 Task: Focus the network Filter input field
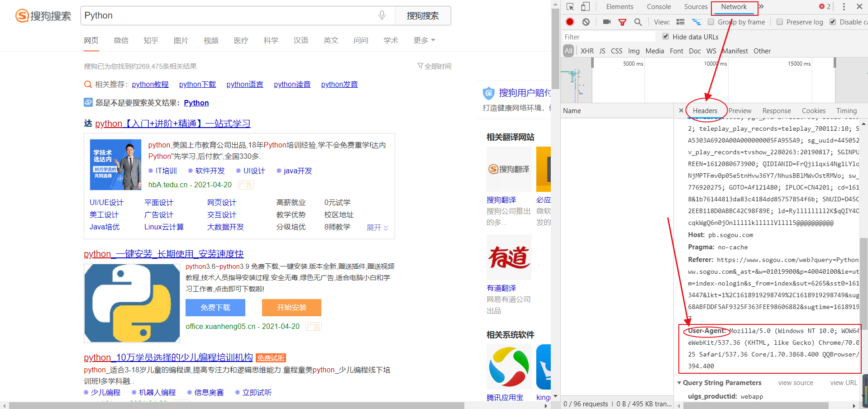tap(609, 37)
